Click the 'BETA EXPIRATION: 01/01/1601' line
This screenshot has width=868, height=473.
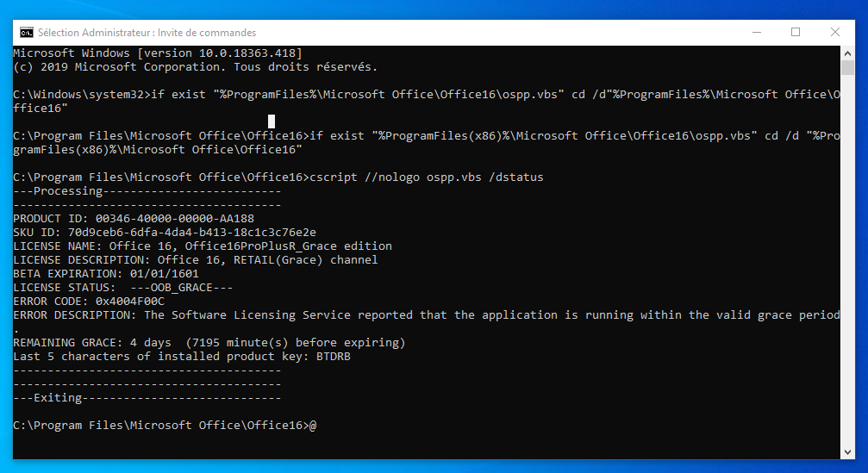click(106, 274)
